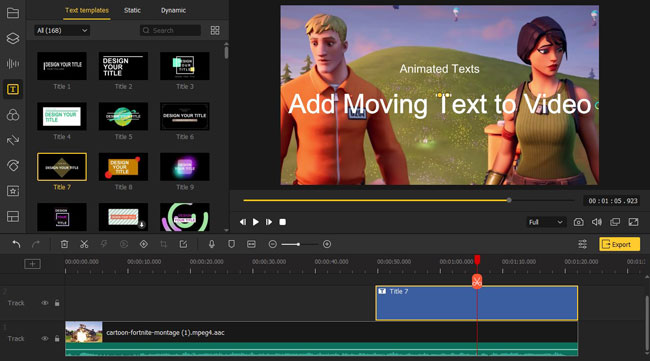Detach the preview window icon
The width and height of the screenshot is (650, 361).
tap(615, 222)
